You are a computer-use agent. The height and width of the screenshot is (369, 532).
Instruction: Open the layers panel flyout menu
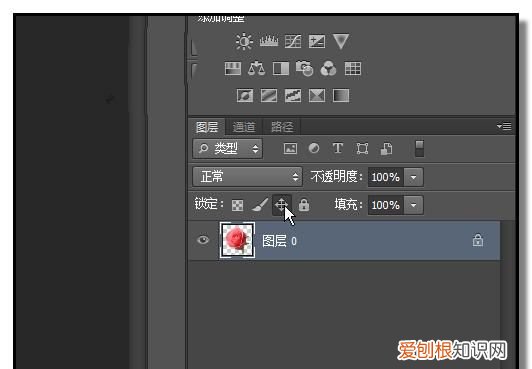(504, 127)
